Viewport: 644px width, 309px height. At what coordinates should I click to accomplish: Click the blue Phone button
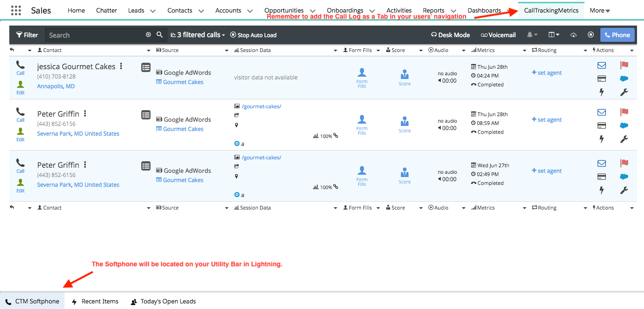pos(618,35)
